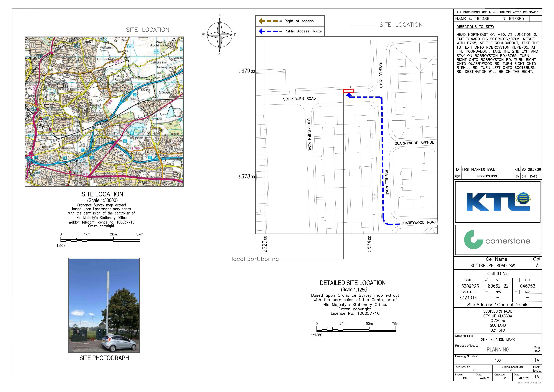
Task: Select the 'SDNT0005 Version 3.5' footer
Action: tap(529, 383)
